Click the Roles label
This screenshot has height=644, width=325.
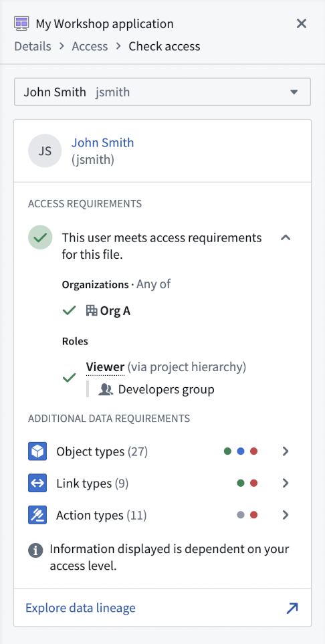(x=75, y=341)
